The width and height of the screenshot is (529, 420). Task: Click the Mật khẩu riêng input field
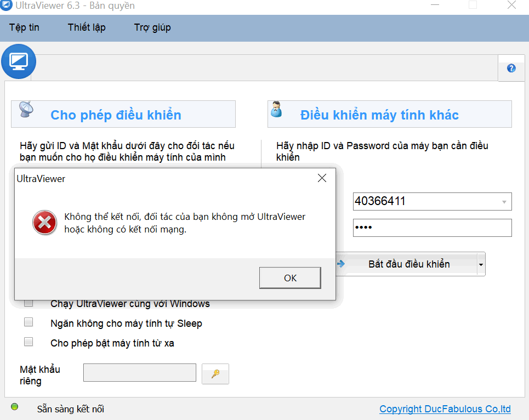click(x=140, y=372)
